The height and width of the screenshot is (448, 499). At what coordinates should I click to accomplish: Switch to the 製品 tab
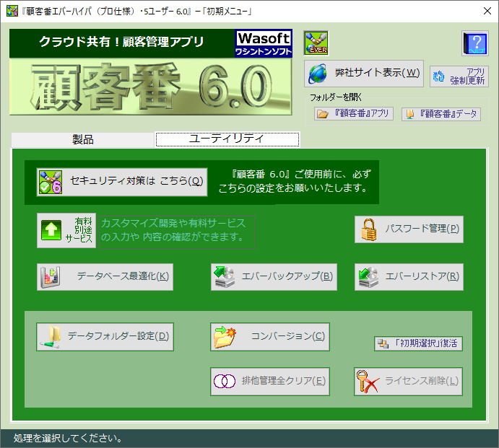pos(83,139)
